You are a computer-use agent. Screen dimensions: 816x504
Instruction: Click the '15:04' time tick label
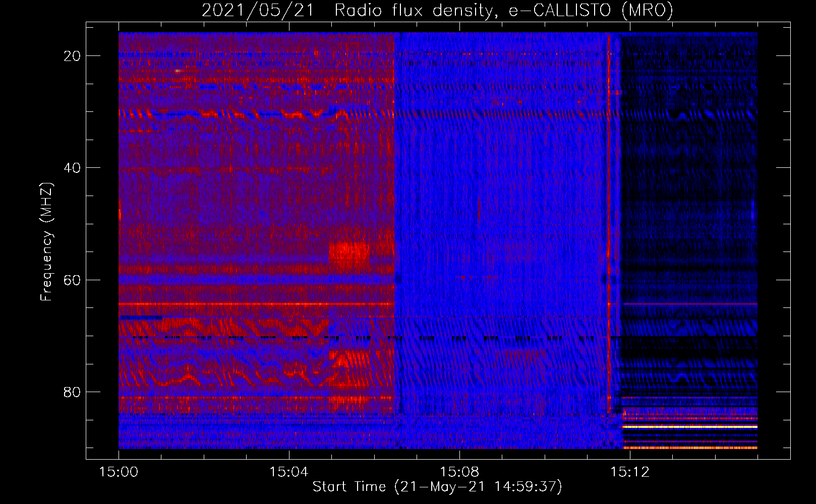pos(289,472)
